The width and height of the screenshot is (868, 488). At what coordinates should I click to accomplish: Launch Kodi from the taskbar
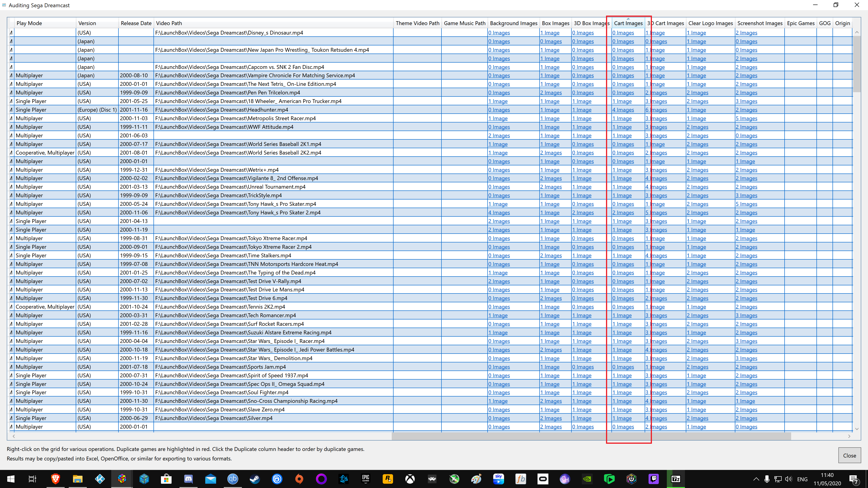coord(100,479)
